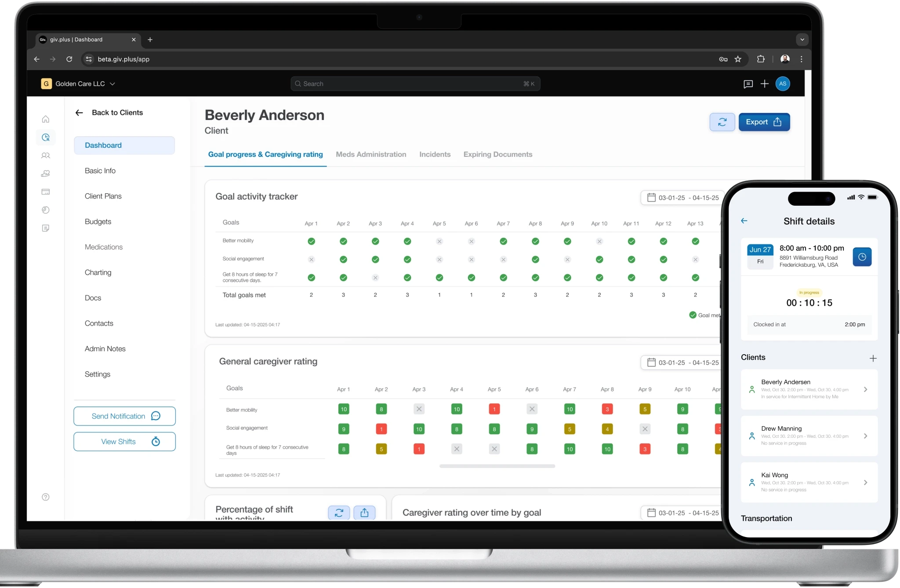Open Goal activity tracker date range picker
The width and height of the screenshot is (900, 588).
(x=682, y=198)
